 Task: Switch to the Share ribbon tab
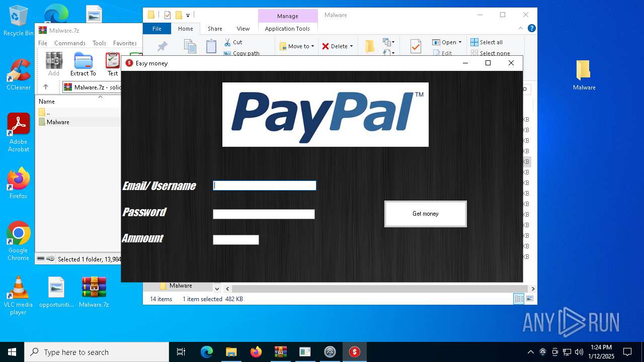[x=215, y=29]
